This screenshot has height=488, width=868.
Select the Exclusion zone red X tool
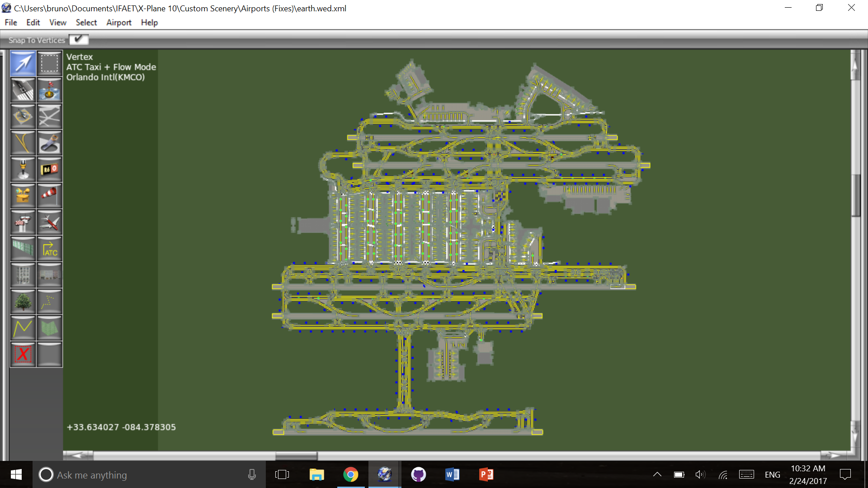coord(23,354)
